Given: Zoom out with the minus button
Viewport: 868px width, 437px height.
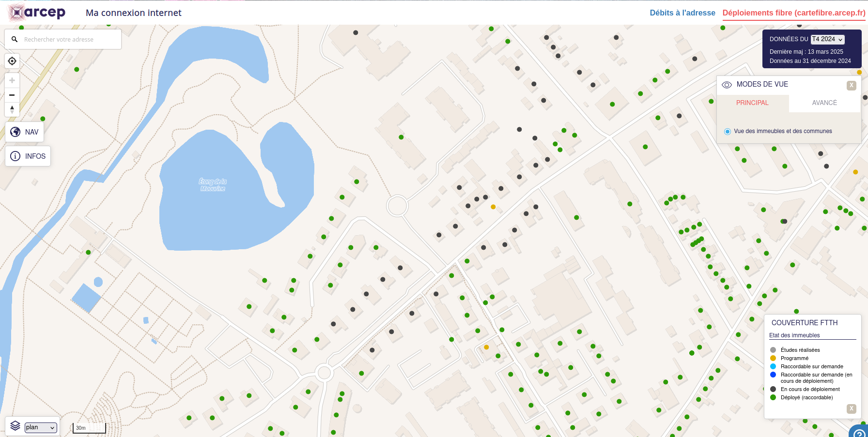Looking at the screenshot, I should click(12, 95).
